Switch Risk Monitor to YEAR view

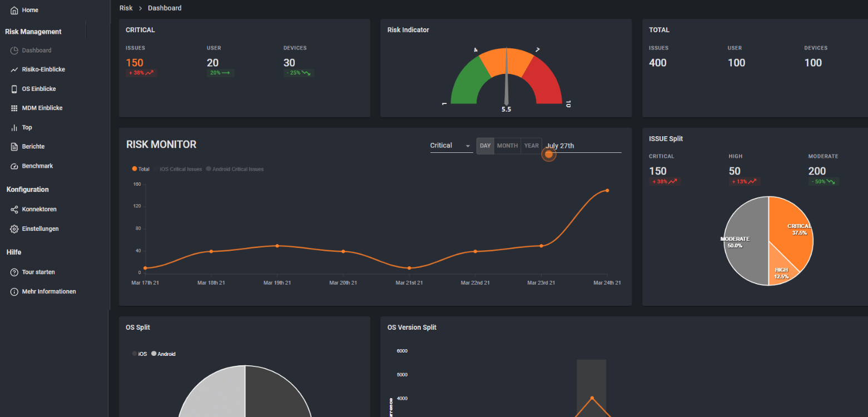coord(532,146)
